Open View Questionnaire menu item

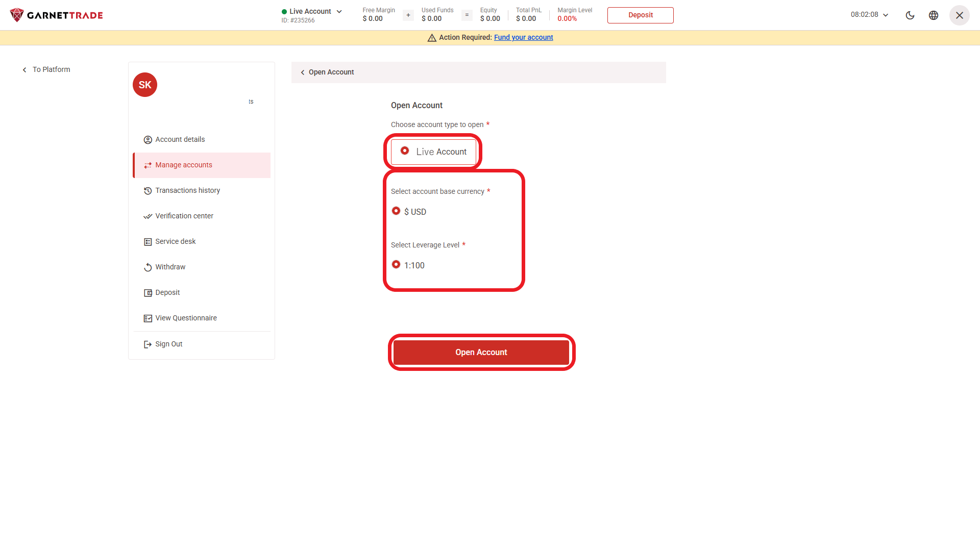pyautogui.click(x=202, y=318)
